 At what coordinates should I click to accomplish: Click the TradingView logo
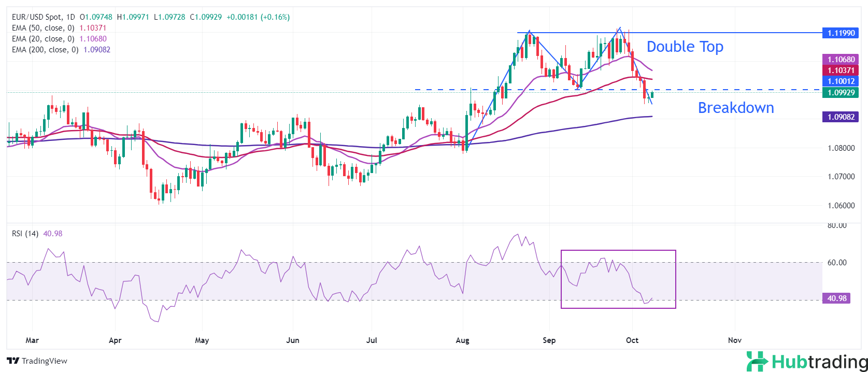[37, 361]
